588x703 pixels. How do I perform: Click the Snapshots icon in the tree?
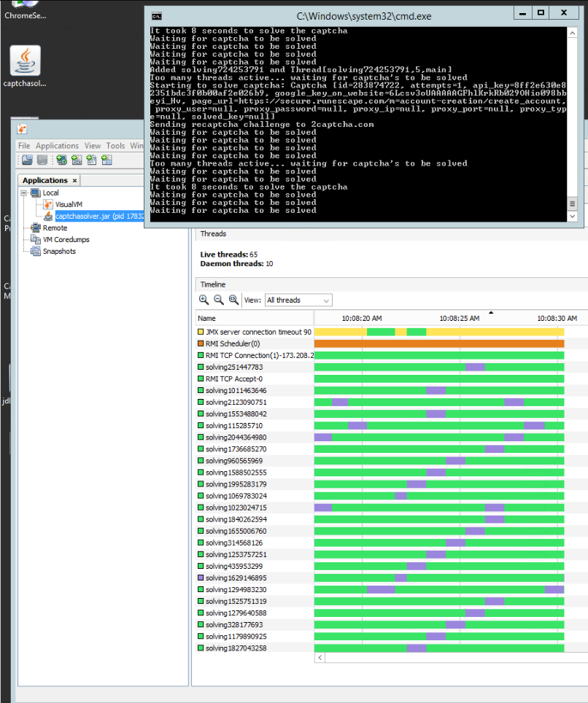click(36, 251)
